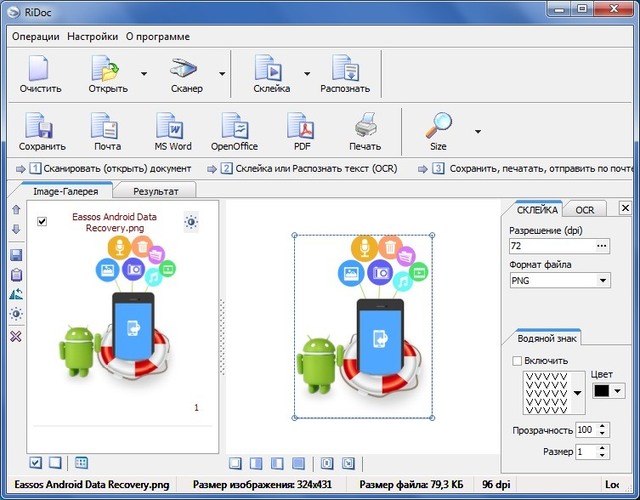Screen dimensions: 640x500
Task: Switch to the Результат tab
Action: (x=155, y=190)
